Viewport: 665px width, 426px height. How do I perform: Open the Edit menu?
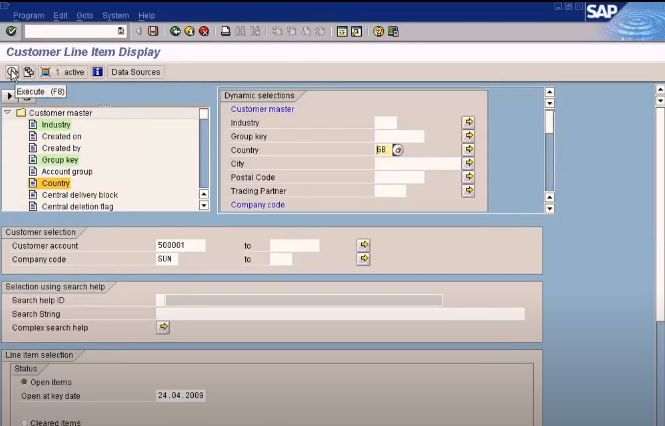coord(60,15)
